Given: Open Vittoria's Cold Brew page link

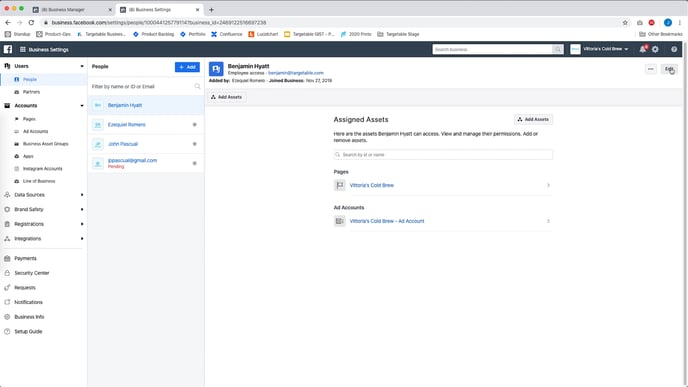Looking at the screenshot, I should [372, 185].
